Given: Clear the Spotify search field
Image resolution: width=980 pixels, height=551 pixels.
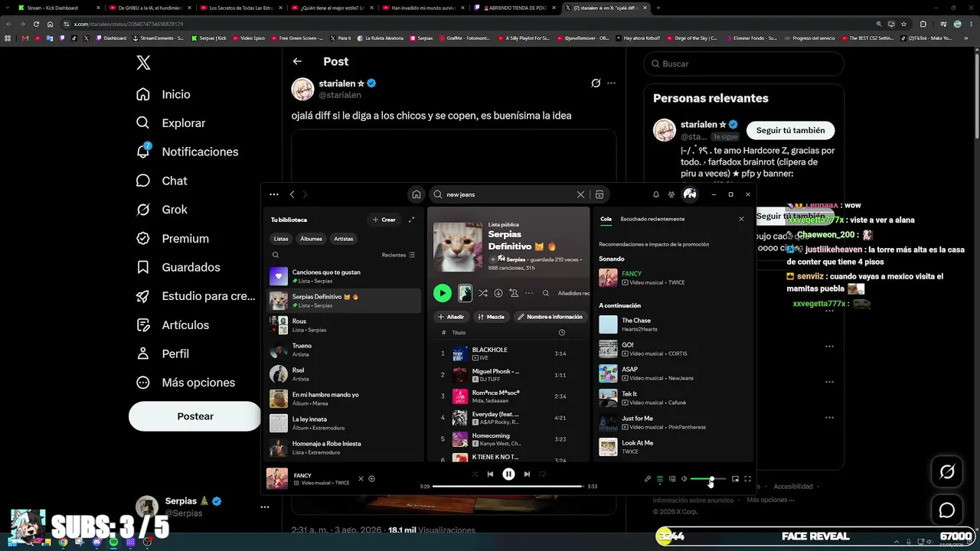Looking at the screenshot, I should pyautogui.click(x=580, y=194).
